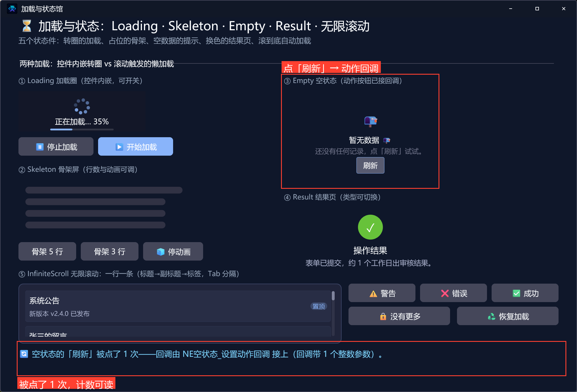Click the spinning loading circle icon
577x392 pixels.
pyautogui.click(x=82, y=106)
